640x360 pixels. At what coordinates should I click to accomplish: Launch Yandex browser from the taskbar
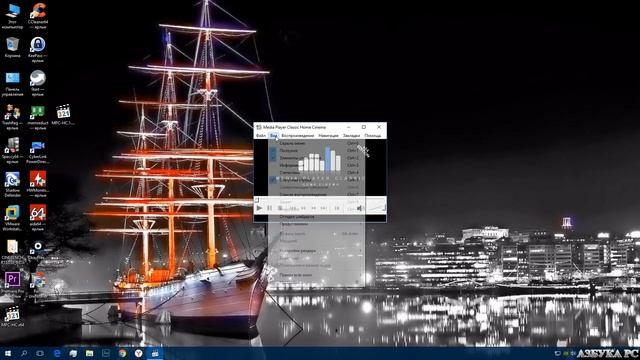point(138,353)
